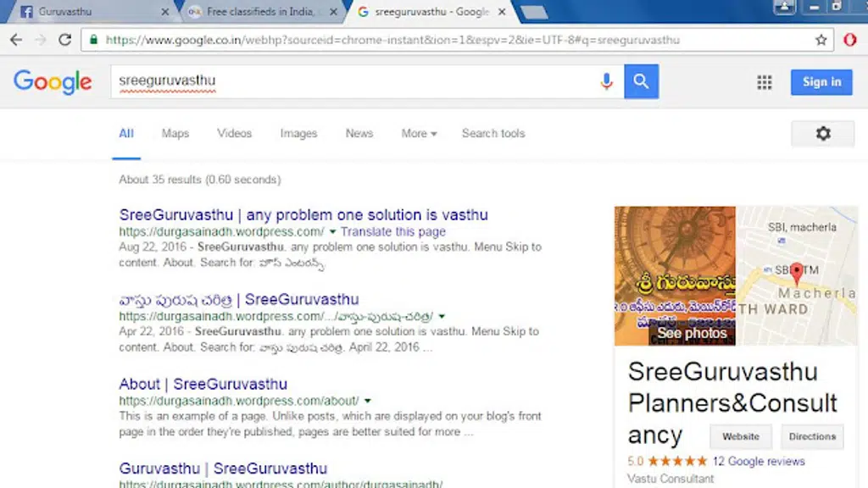868x488 pixels.
Task: Click the Translate this page link
Action: (x=393, y=232)
